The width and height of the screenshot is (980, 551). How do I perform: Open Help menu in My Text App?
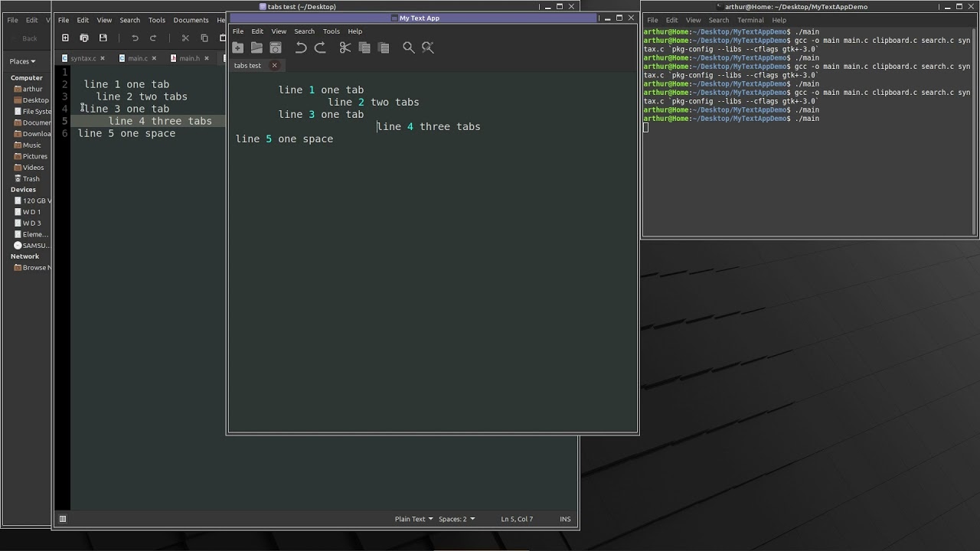tap(354, 31)
